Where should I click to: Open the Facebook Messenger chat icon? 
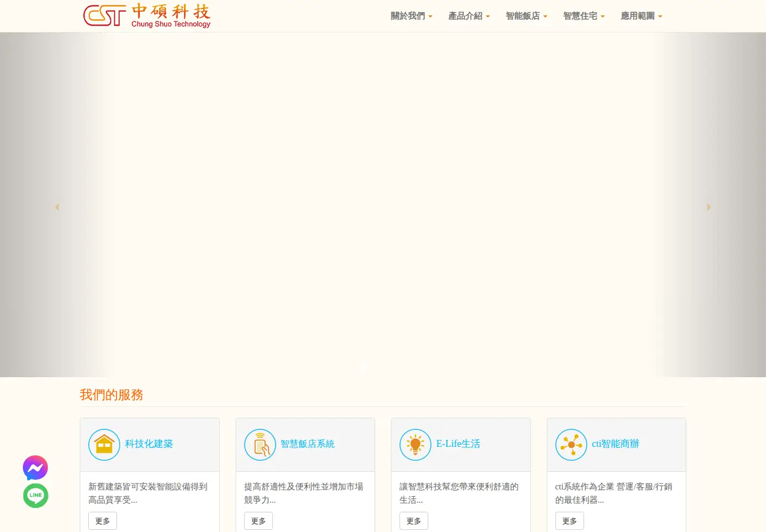[36, 468]
